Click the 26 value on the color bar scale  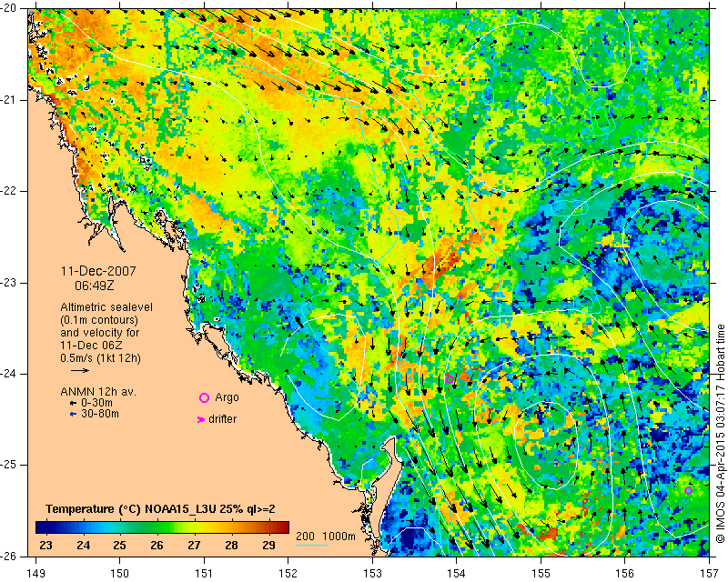pos(157,546)
